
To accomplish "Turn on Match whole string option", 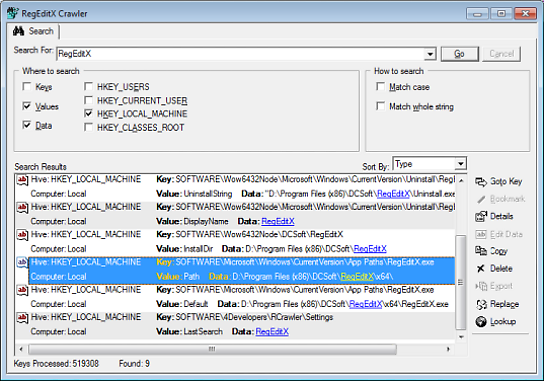I will click(381, 106).
